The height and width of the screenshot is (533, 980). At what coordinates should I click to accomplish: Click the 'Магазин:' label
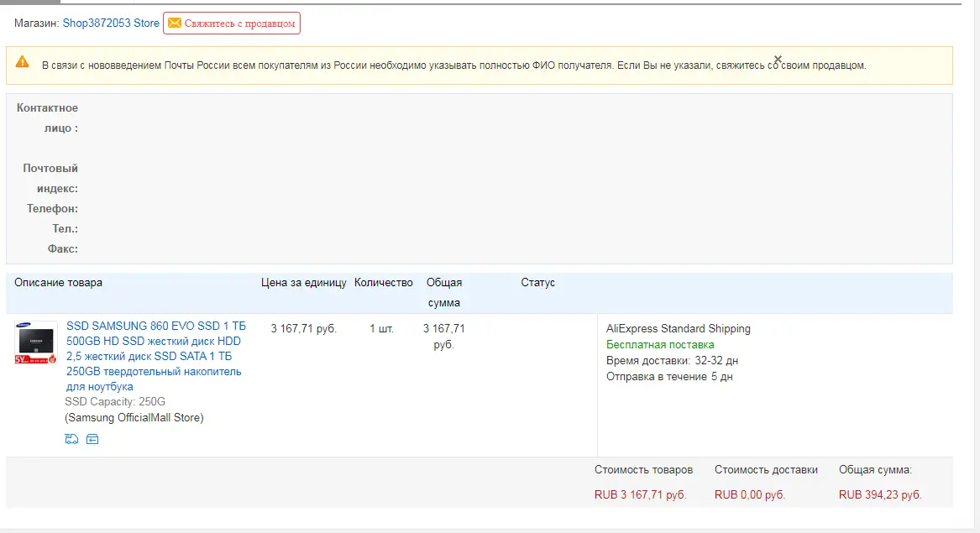point(37,24)
